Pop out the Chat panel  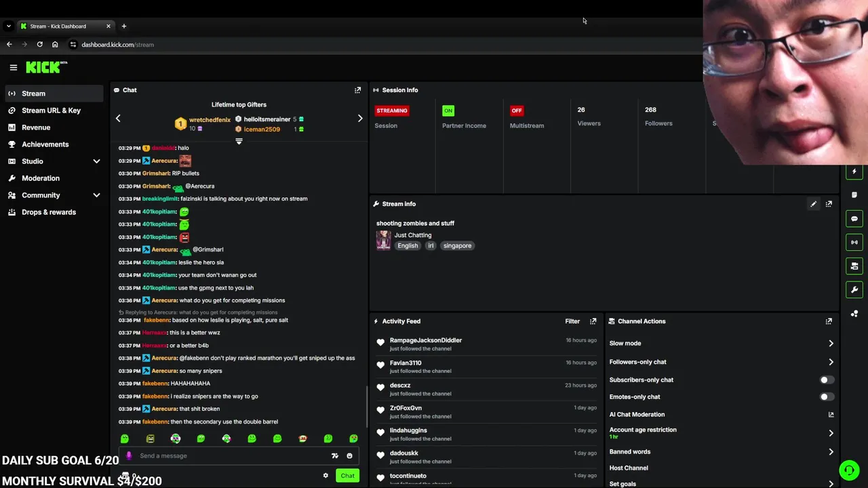[357, 90]
